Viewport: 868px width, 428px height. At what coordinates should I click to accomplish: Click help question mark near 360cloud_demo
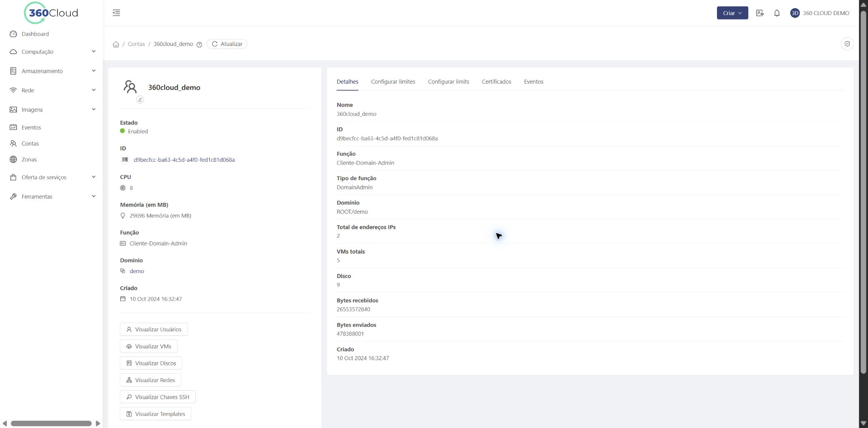pos(199,45)
